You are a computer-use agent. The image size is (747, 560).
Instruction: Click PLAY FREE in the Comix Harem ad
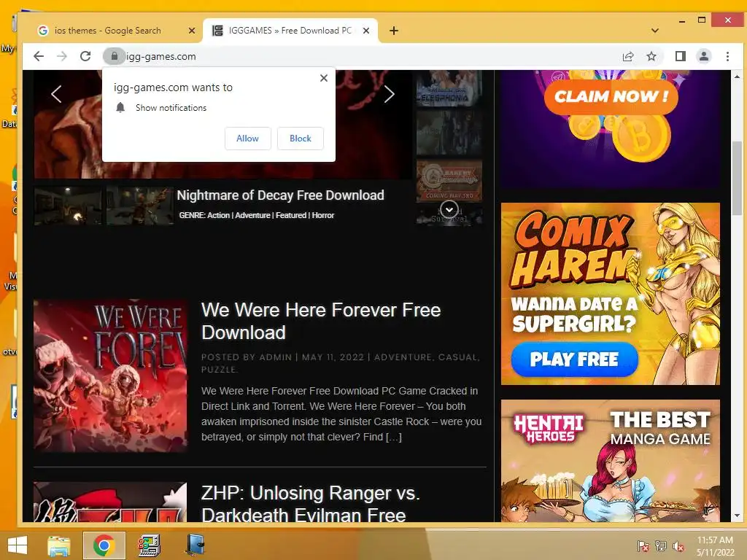click(574, 359)
